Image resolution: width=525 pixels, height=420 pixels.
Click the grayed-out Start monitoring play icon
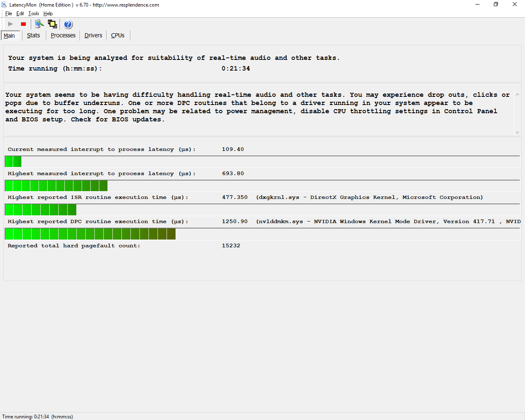[x=11, y=24]
